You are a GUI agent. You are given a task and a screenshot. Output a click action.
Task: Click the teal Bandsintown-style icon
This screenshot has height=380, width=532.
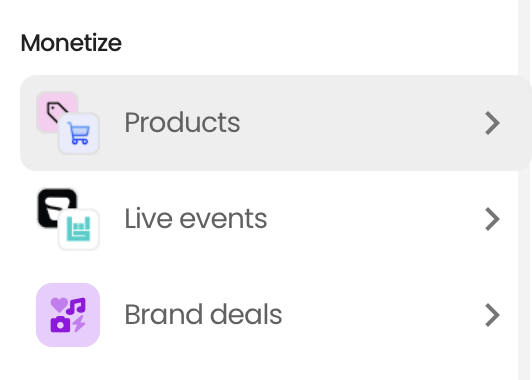click(79, 229)
